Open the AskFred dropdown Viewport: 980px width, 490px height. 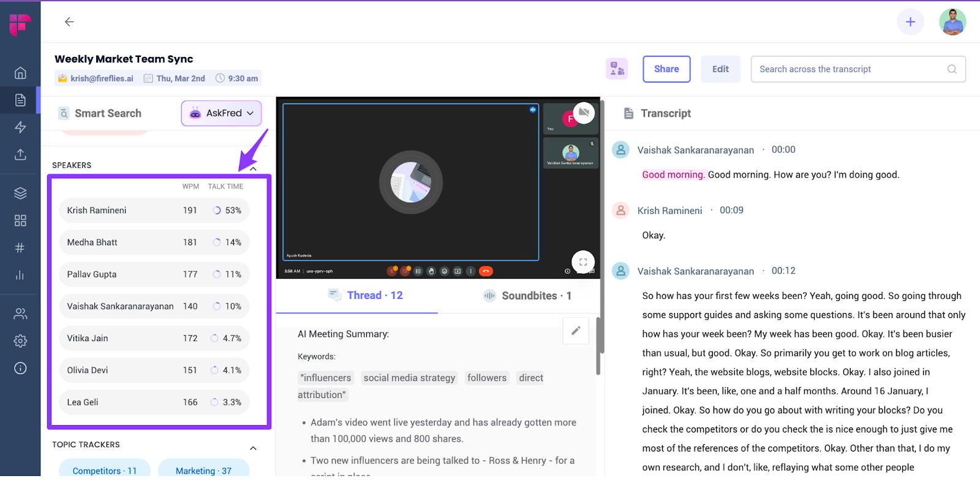click(x=221, y=113)
